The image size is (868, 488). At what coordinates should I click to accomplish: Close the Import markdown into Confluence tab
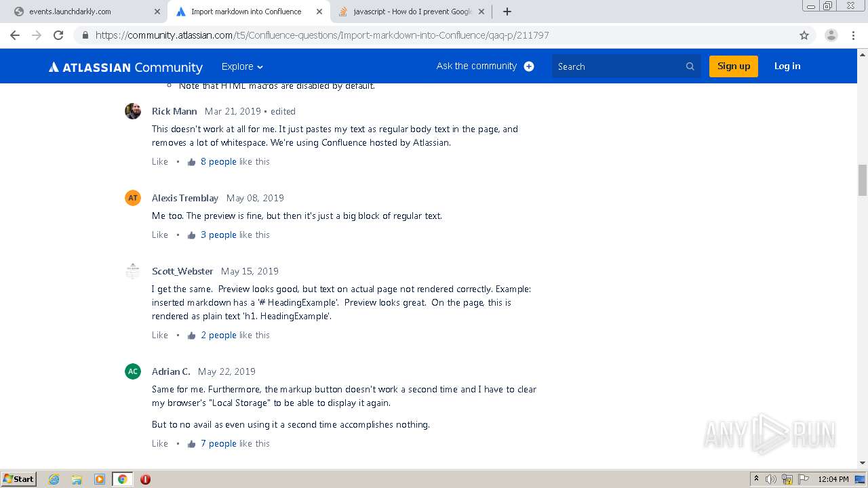pos(319,12)
